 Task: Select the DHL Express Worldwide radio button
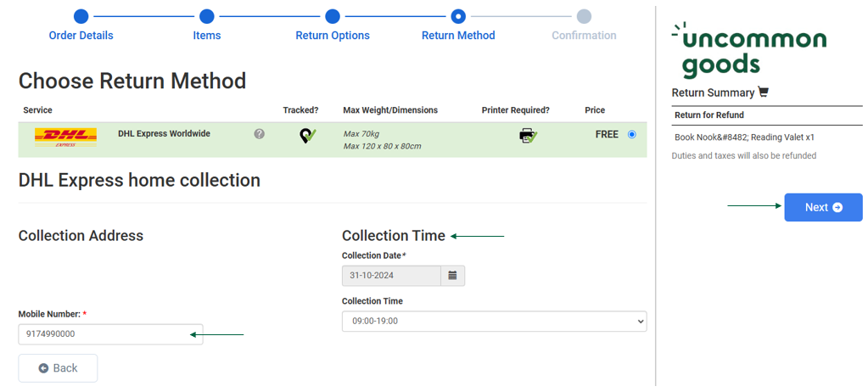point(632,135)
